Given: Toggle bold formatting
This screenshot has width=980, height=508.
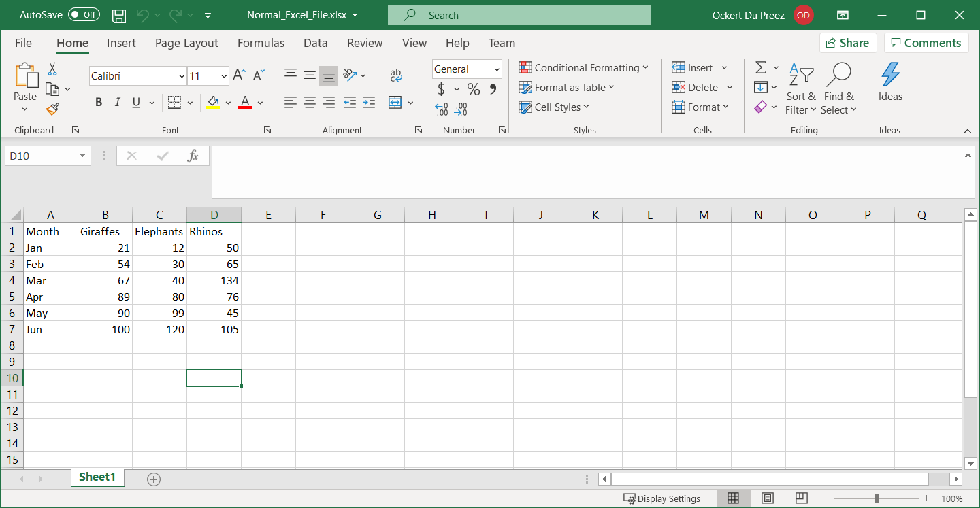Looking at the screenshot, I should pos(98,102).
